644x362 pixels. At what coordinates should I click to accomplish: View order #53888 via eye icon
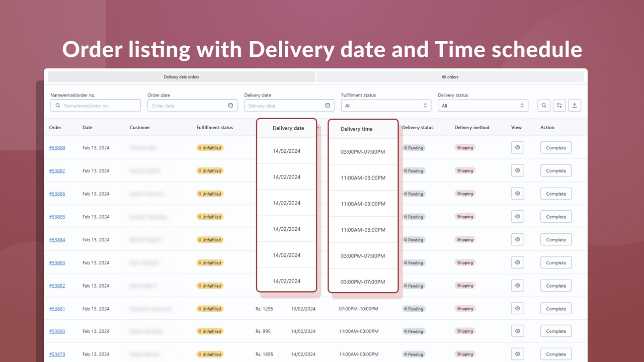pyautogui.click(x=517, y=147)
